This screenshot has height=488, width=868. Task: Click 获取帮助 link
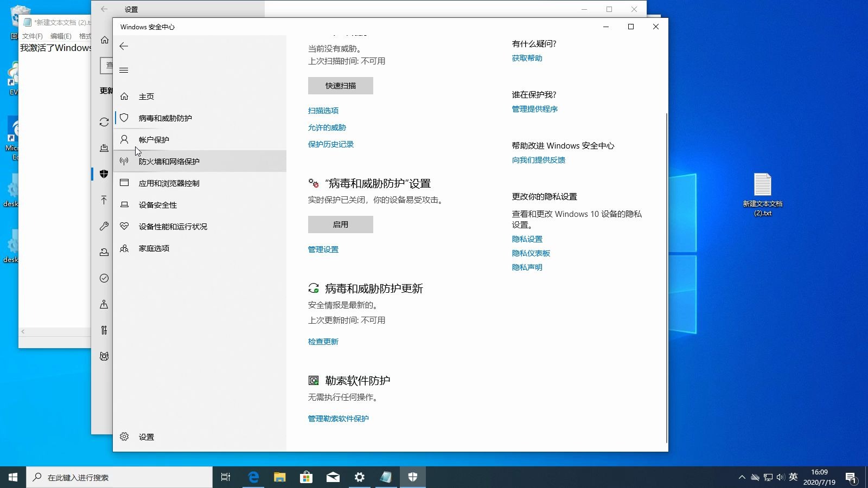coord(527,58)
